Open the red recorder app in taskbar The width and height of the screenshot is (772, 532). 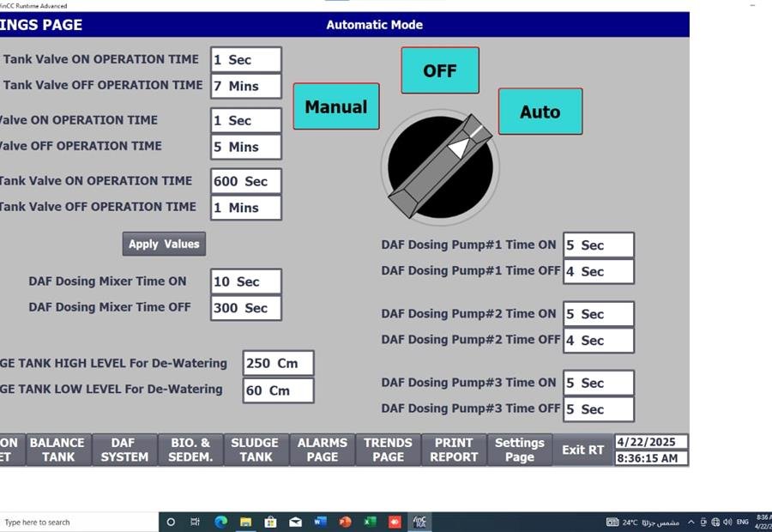pos(395,523)
